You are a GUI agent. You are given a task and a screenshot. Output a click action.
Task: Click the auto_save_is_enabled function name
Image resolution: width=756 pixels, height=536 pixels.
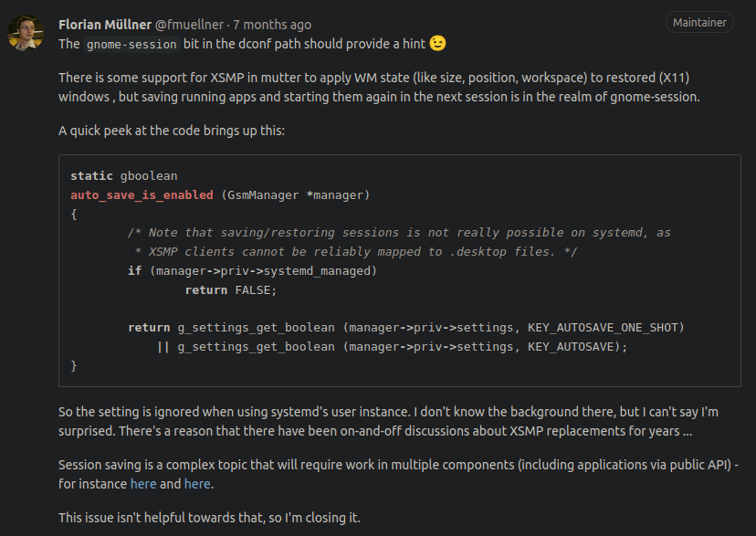[x=142, y=194]
